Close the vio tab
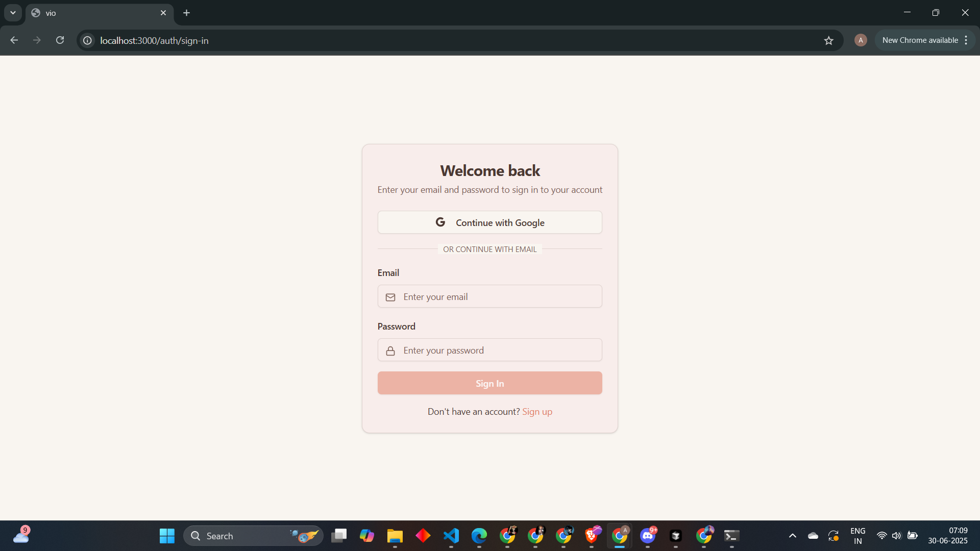This screenshot has height=551, width=980. [x=163, y=13]
